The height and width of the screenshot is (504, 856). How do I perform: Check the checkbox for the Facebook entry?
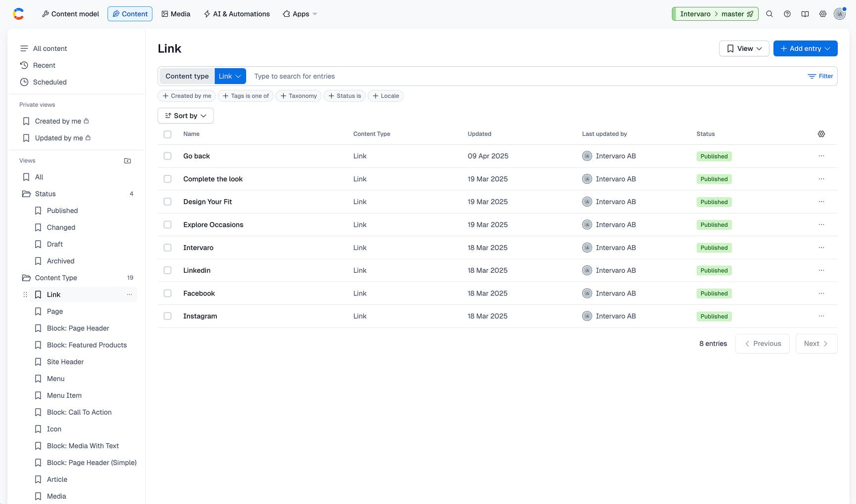coord(168,293)
